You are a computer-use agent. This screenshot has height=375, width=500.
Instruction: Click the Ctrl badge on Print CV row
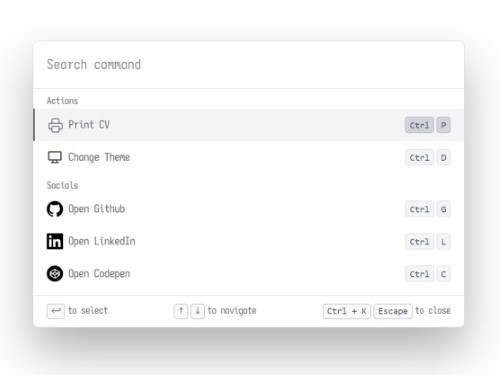419,125
